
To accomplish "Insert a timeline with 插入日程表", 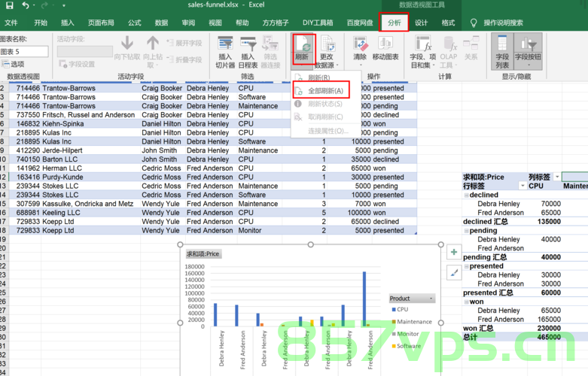I will coord(248,53).
